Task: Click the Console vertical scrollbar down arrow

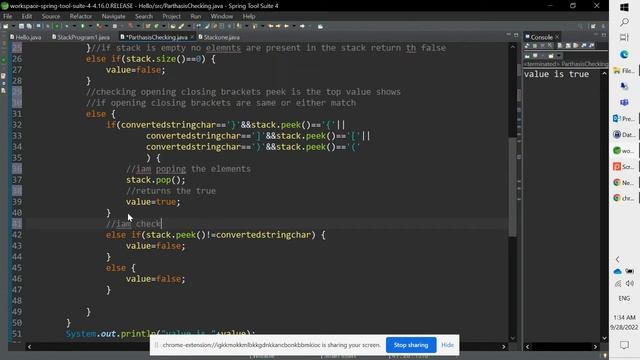Action: pyautogui.click(x=604, y=338)
